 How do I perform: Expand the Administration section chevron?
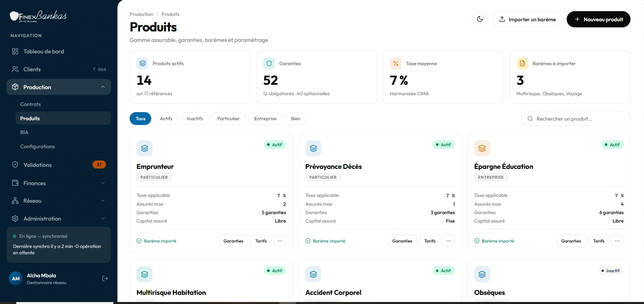point(103,219)
